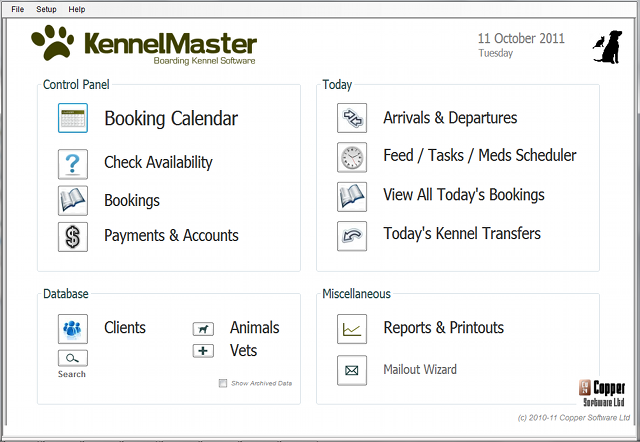The image size is (640, 442).
Task: Open the Clients people icon
Action: (x=73, y=329)
